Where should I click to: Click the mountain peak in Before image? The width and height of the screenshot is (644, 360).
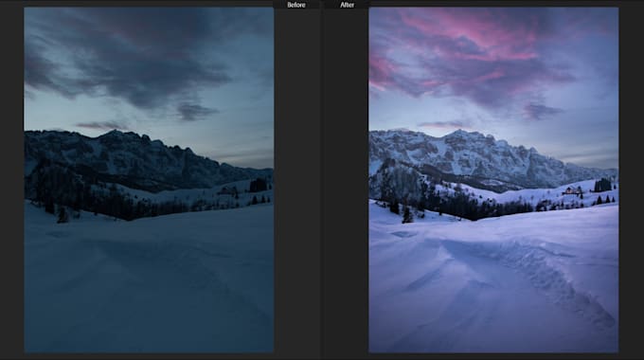pos(114,134)
